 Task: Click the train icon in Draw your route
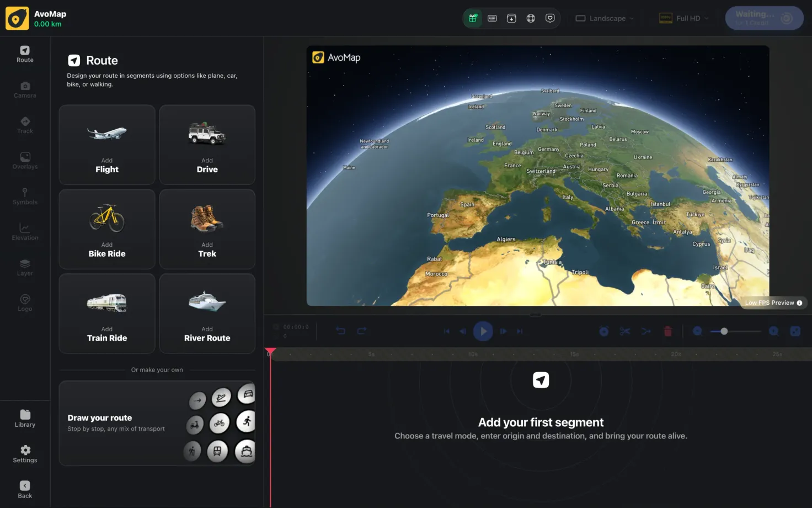pyautogui.click(x=217, y=452)
